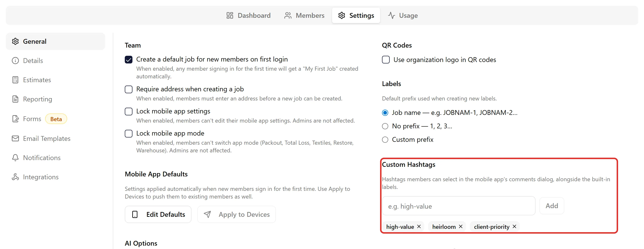Choose the Custom prefix radio option

(385, 140)
